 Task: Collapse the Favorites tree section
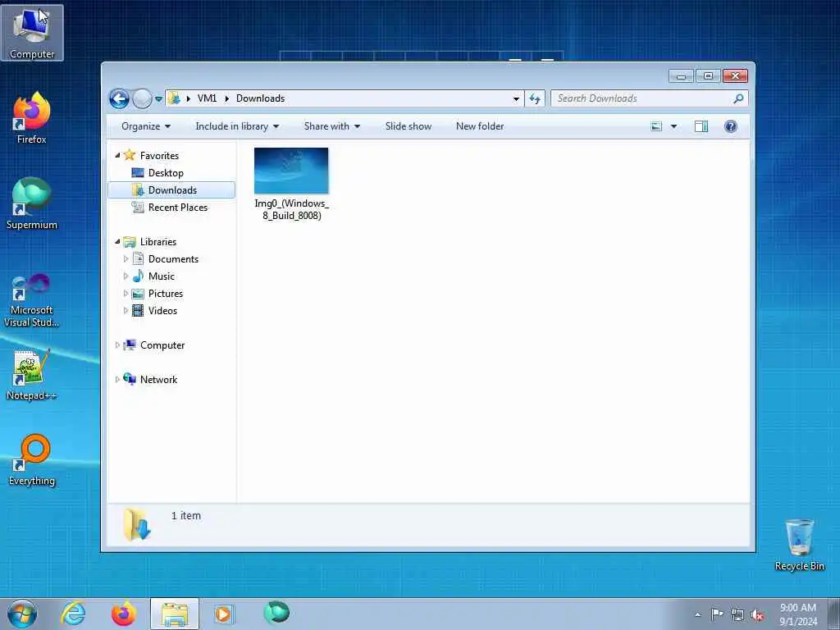coord(117,155)
